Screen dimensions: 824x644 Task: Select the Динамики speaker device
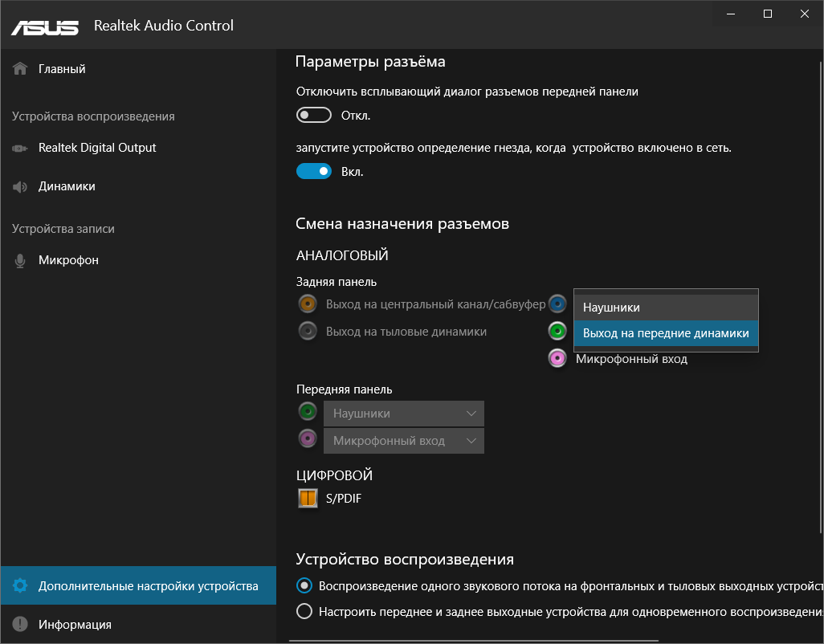pyautogui.click(x=64, y=185)
